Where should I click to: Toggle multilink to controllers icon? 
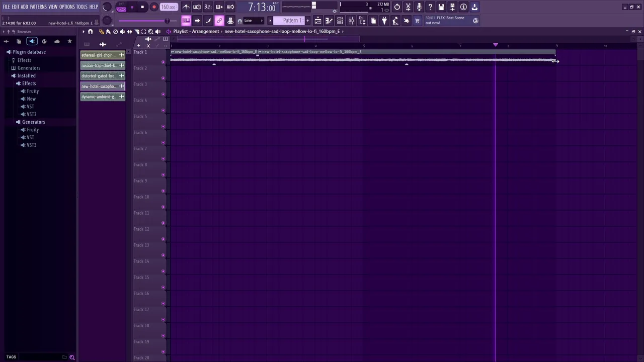230,21
